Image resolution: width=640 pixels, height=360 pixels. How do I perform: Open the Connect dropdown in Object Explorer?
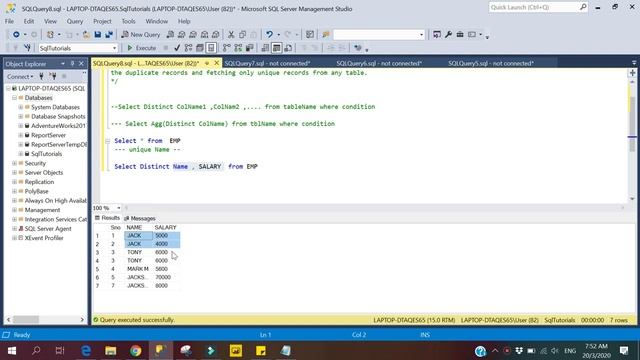[x=20, y=76]
